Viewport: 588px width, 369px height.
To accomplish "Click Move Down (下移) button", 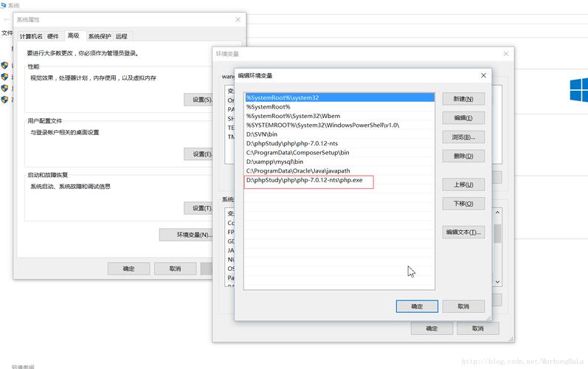I will [463, 204].
